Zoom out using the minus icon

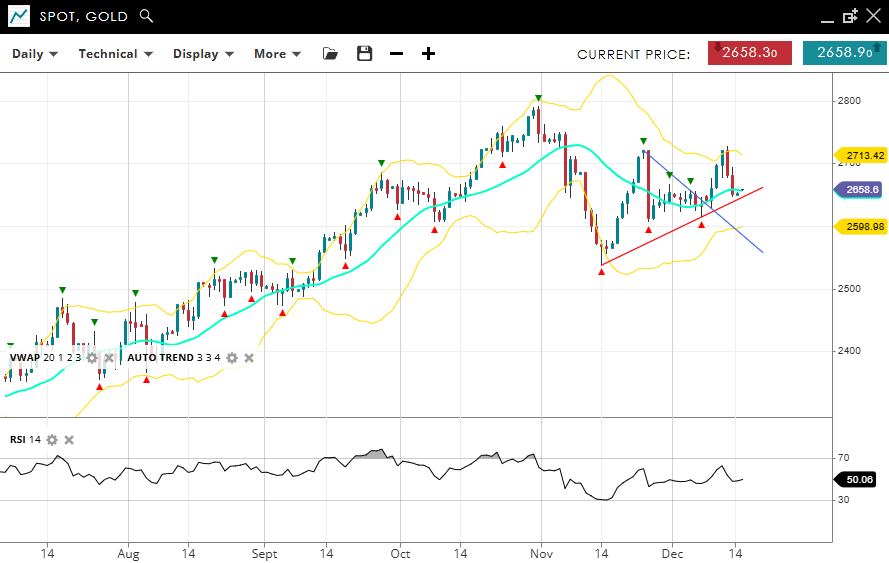tap(396, 54)
